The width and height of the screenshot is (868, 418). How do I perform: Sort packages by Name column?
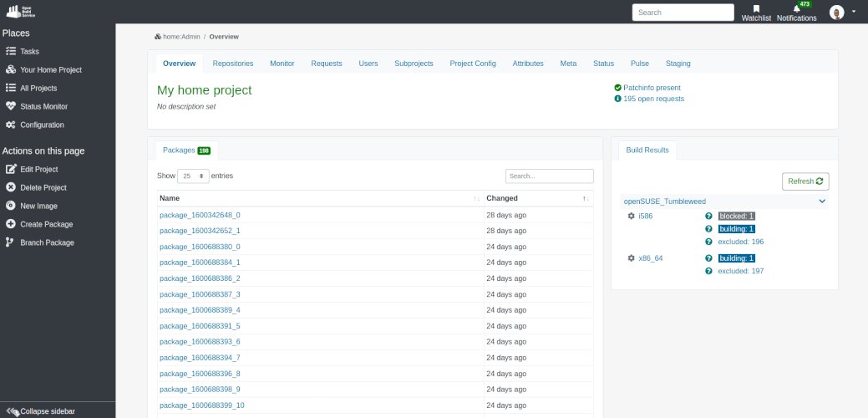click(x=476, y=199)
